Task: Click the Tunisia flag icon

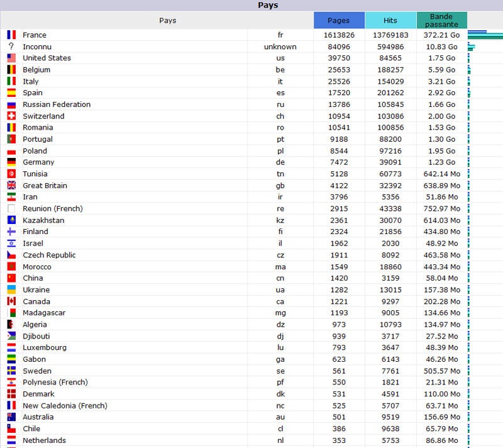Action: click(x=11, y=174)
